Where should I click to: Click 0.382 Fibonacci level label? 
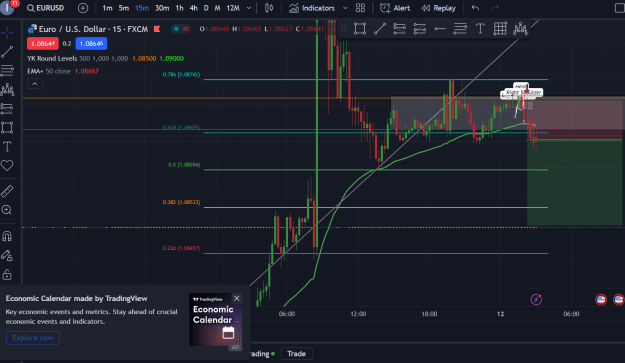(181, 202)
